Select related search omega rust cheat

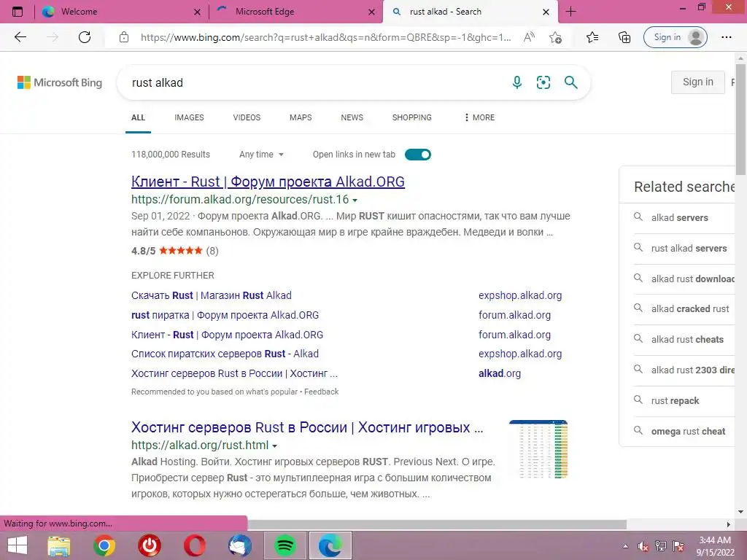tap(688, 431)
